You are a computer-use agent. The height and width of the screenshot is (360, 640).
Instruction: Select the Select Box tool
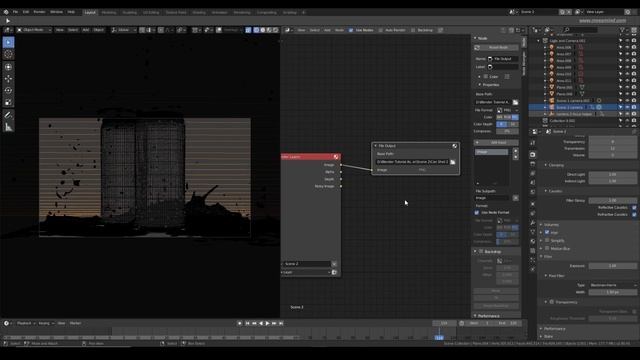pyautogui.click(x=8, y=42)
